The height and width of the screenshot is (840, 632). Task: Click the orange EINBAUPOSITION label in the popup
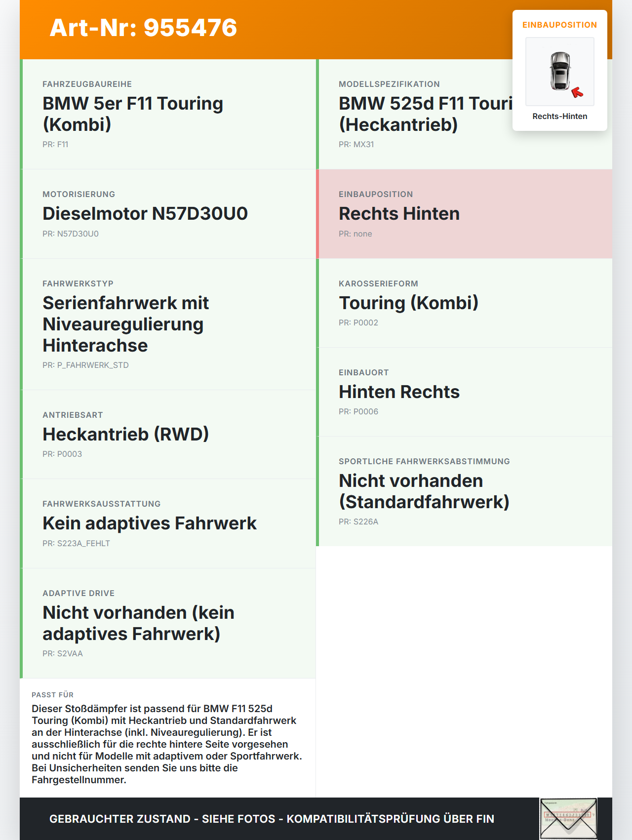tap(560, 25)
